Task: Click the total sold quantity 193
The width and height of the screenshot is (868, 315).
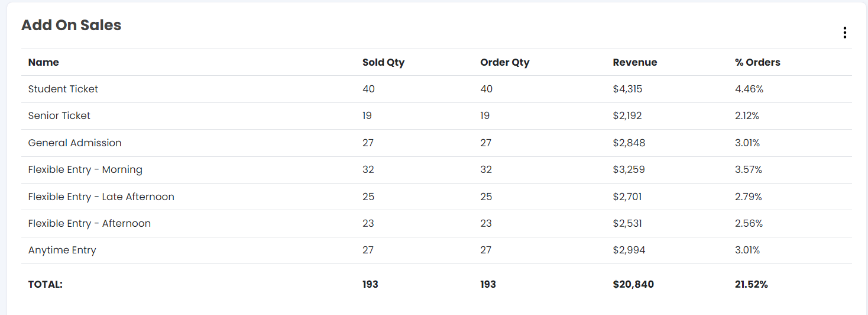Action: point(370,284)
